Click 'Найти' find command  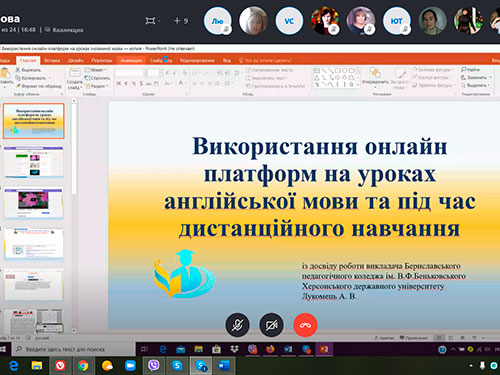pos(471,70)
